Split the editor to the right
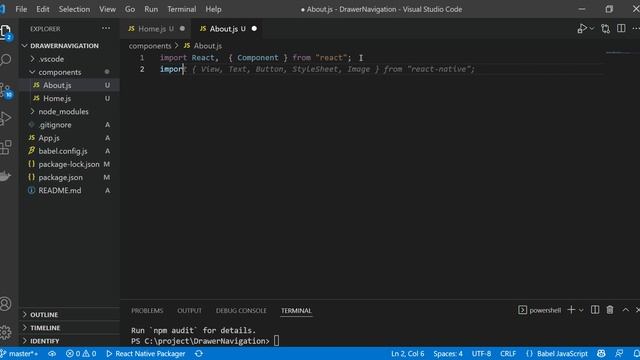This screenshot has width=640, height=360. [621, 28]
